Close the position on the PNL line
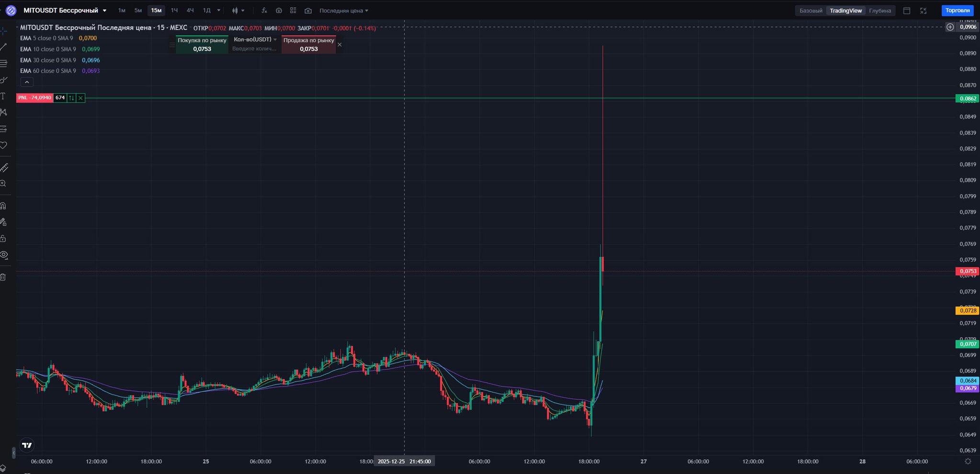 [x=80, y=98]
